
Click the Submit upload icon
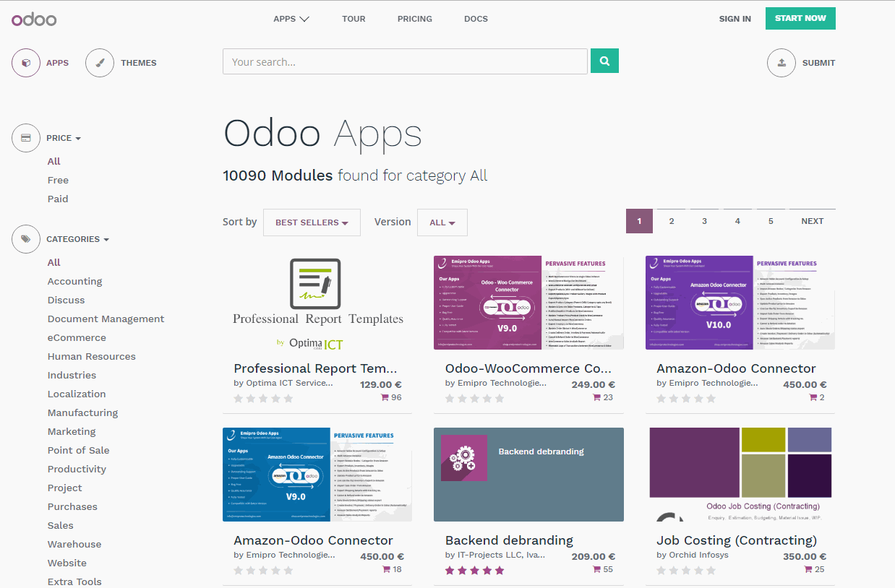point(781,63)
